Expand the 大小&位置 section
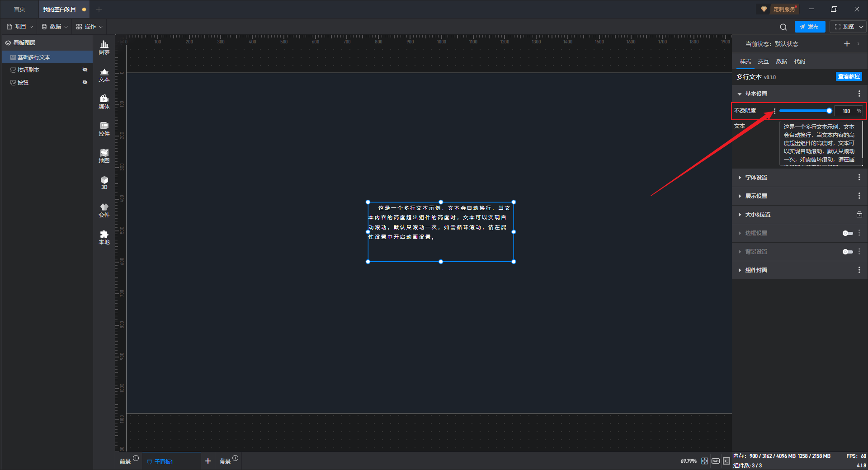The width and height of the screenshot is (868, 470). pos(740,215)
